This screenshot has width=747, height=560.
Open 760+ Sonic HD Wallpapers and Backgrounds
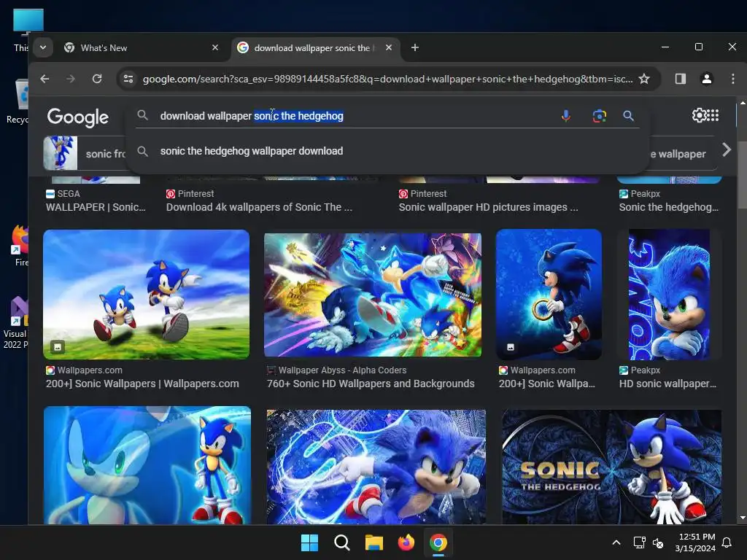click(x=371, y=384)
